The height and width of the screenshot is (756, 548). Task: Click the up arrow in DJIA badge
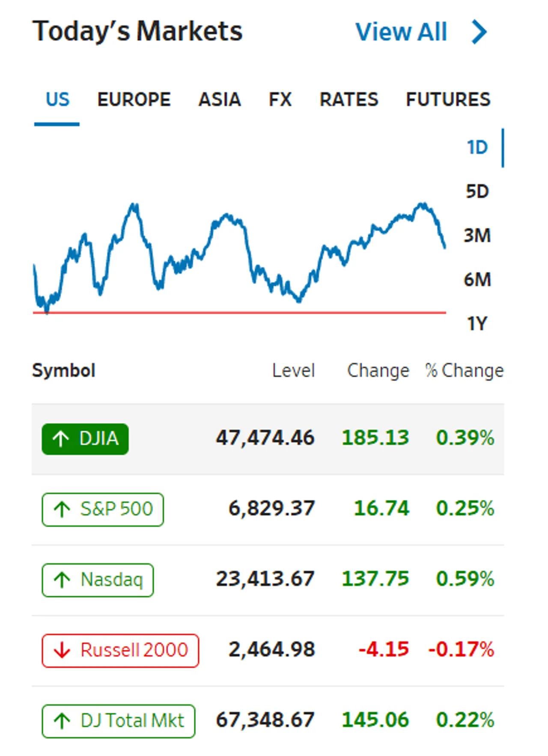[x=60, y=438]
